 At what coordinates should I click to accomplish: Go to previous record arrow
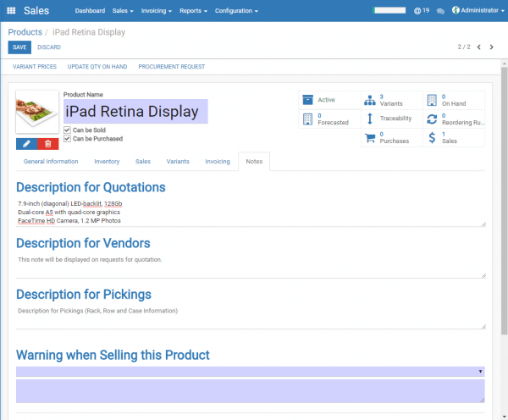(479, 47)
